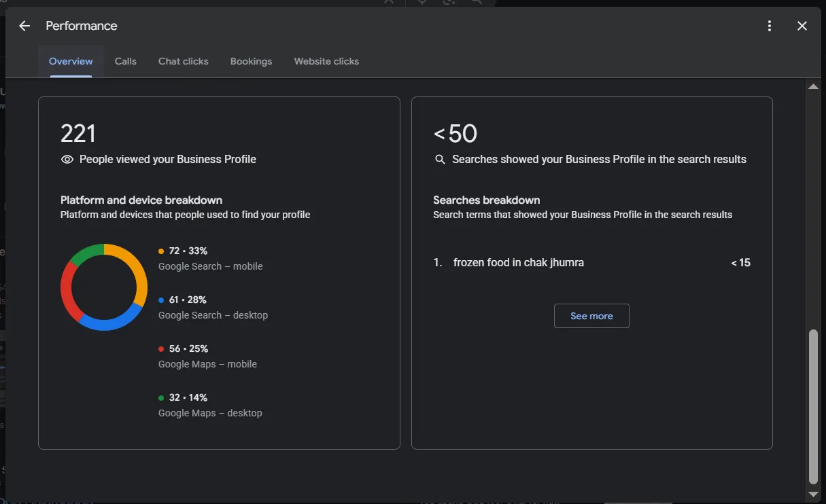Click the search term 'frozen food in chak jhumra'
Image resolution: width=826 pixels, height=504 pixels.
click(519, 263)
